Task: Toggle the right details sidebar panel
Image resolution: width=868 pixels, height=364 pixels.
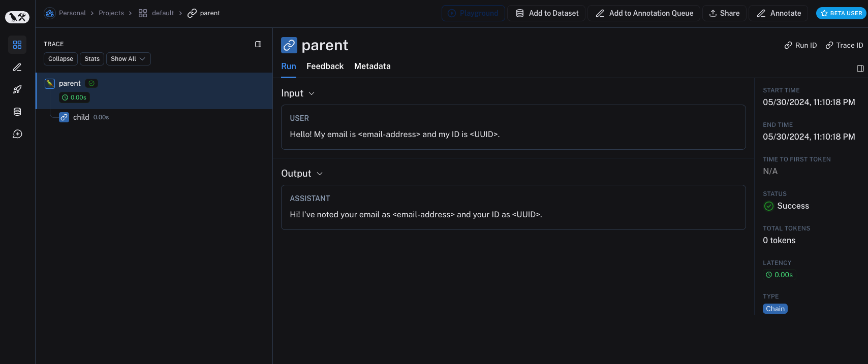Action: coord(860,69)
